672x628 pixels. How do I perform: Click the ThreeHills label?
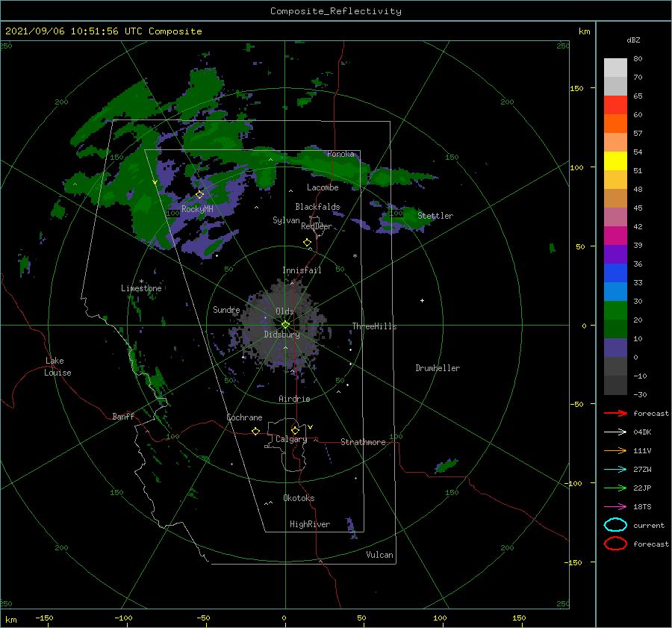point(375,326)
